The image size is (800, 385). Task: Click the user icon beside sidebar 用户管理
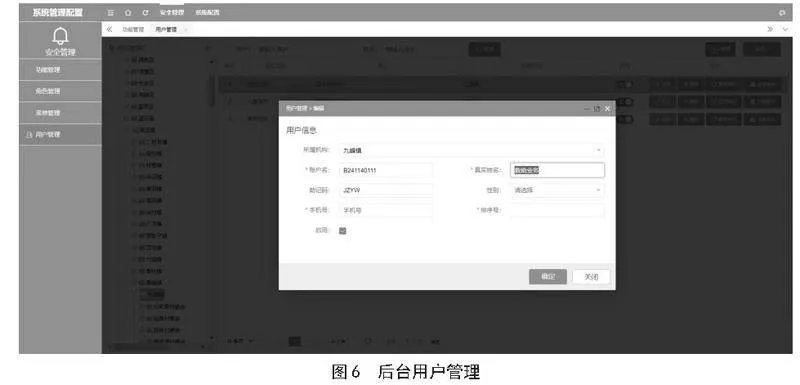pyautogui.click(x=29, y=135)
